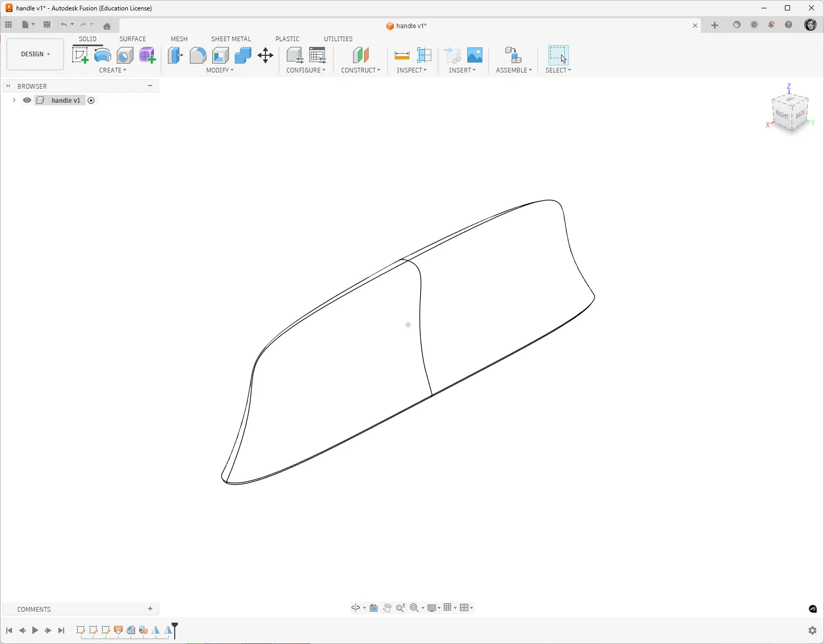
Task: Open the CREATE dropdown menu
Action: [113, 70]
